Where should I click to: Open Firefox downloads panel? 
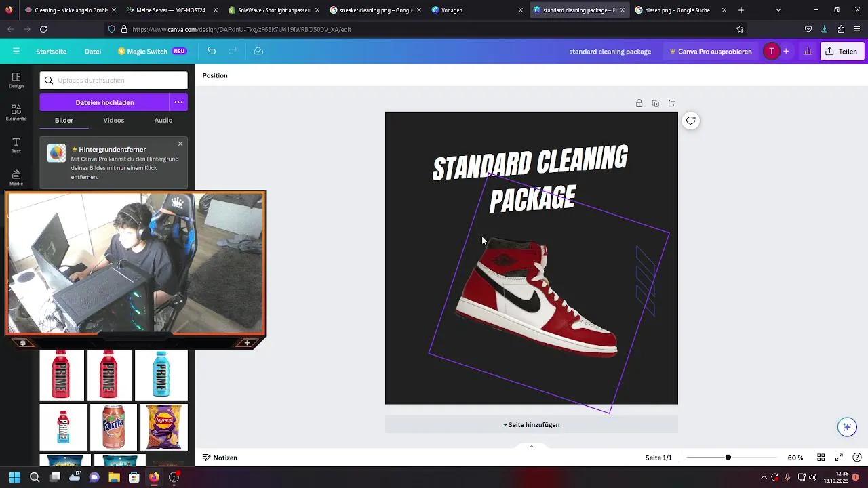click(824, 29)
